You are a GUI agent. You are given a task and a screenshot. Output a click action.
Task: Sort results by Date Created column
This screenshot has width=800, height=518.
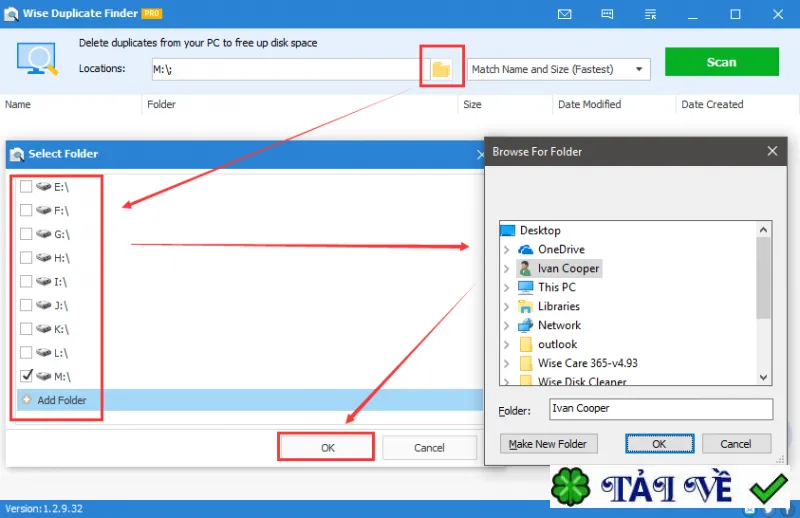click(737, 104)
